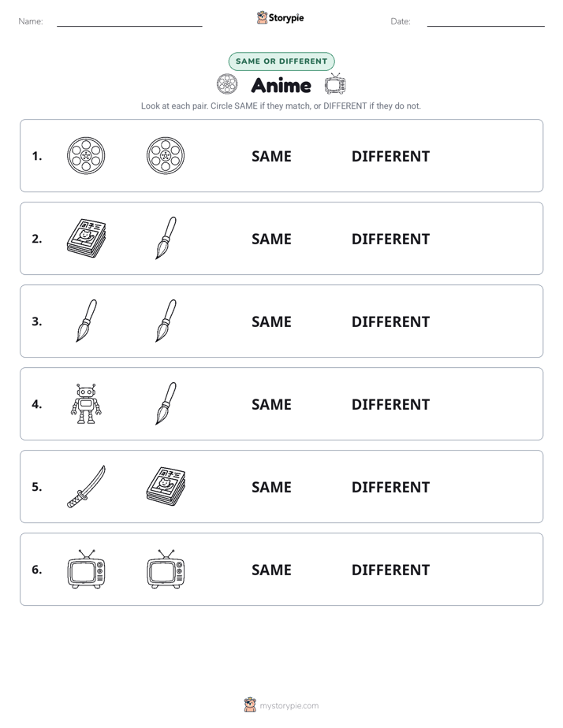The width and height of the screenshot is (563, 728).
Task: Click the katana sword icon in row 5
Action: click(x=87, y=487)
